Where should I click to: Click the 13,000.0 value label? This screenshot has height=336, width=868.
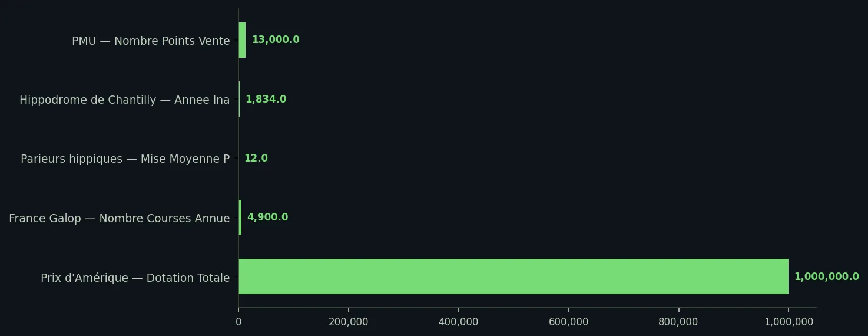[276, 40]
